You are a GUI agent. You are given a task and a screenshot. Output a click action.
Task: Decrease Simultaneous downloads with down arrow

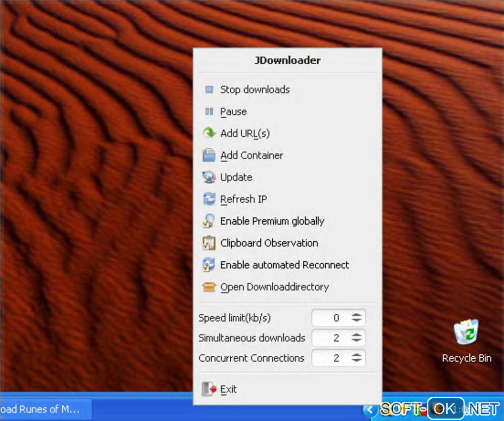point(356,340)
